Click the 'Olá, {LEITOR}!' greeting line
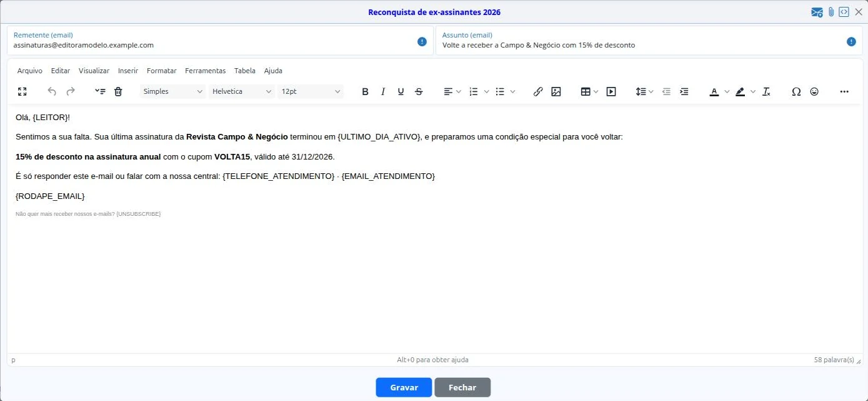The image size is (868, 401). [x=42, y=117]
